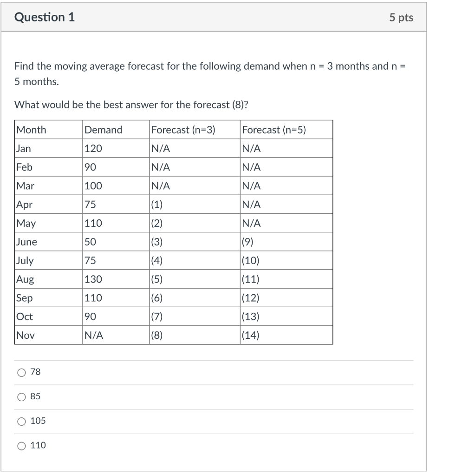Click the (9) cell in June row
Image resolution: width=456 pixels, height=476 pixels.
click(248, 242)
